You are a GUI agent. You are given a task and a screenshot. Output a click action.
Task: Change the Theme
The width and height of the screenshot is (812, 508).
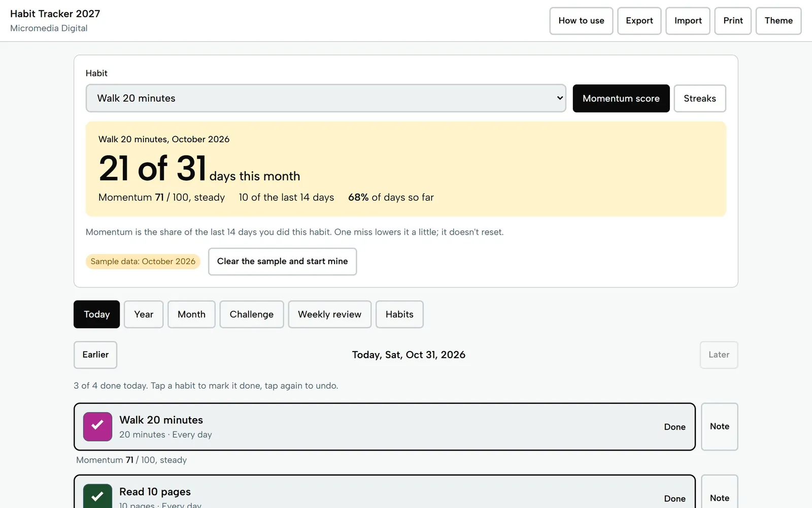coord(779,21)
